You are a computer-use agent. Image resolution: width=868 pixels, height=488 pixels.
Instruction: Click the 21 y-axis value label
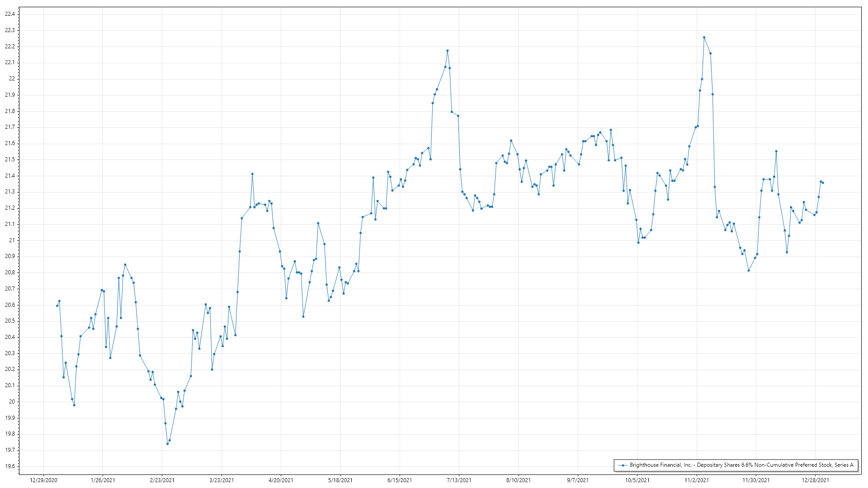click(x=12, y=240)
